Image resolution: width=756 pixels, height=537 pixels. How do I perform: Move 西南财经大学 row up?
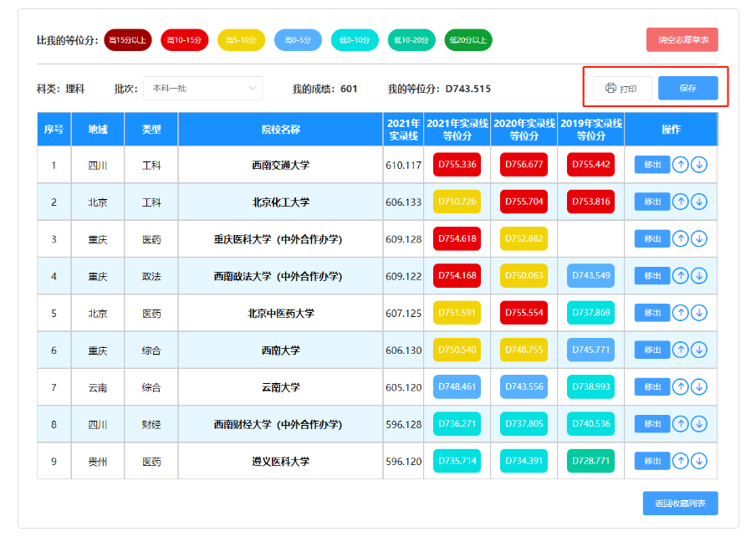[680, 424]
